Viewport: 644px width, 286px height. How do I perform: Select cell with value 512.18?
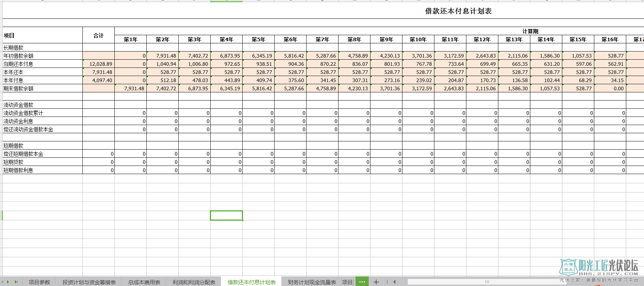162,80
